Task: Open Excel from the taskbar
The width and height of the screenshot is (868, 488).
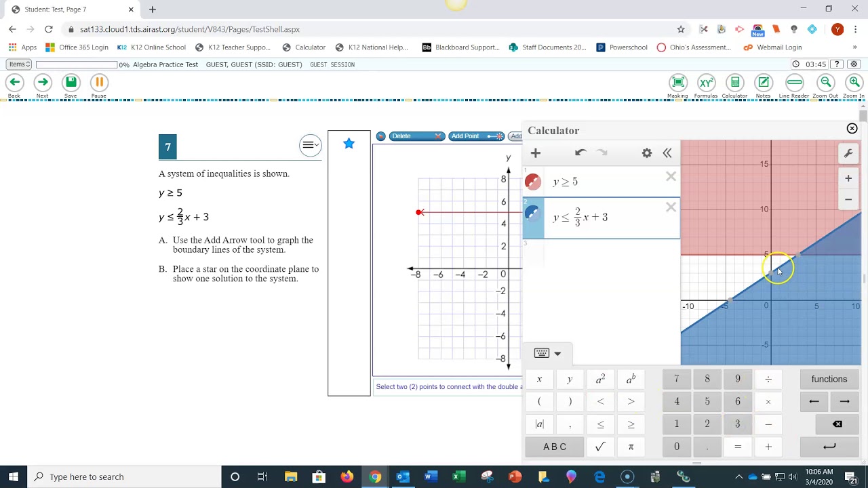Action: click(x=459, y=476)
